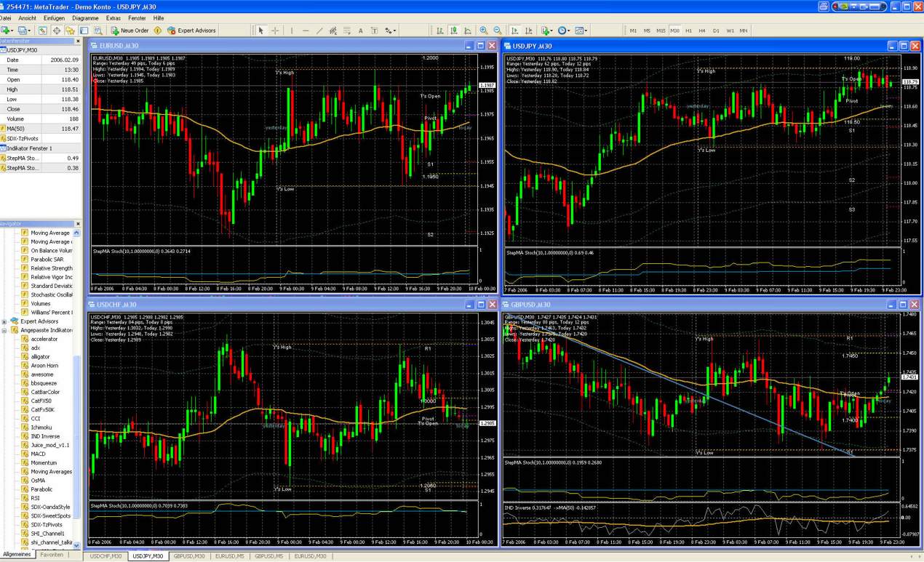
Task: Toggle the Terminal window icon
Action: [x=84, y=31]
